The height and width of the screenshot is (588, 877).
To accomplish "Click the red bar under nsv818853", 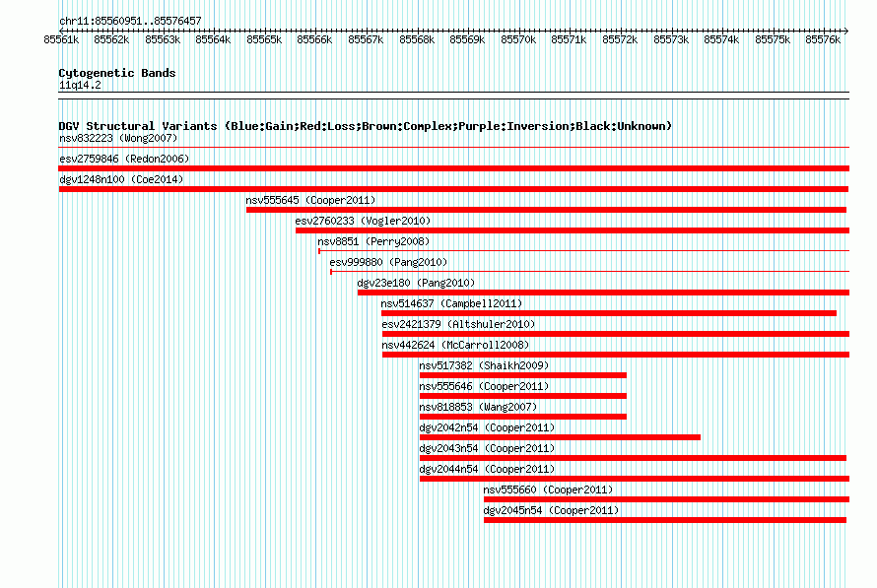I will (x=523, y=417).
